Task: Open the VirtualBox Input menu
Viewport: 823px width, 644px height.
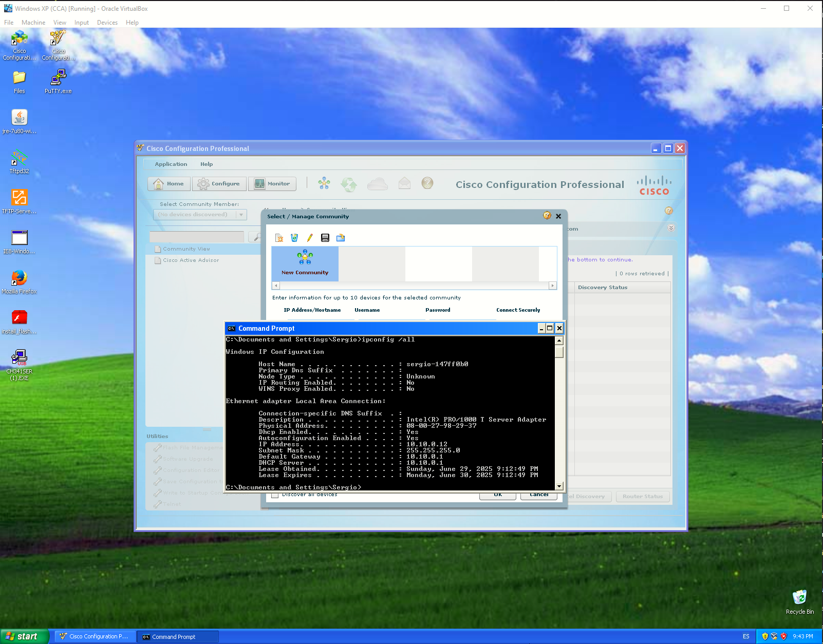Action: tap(81, 23)
